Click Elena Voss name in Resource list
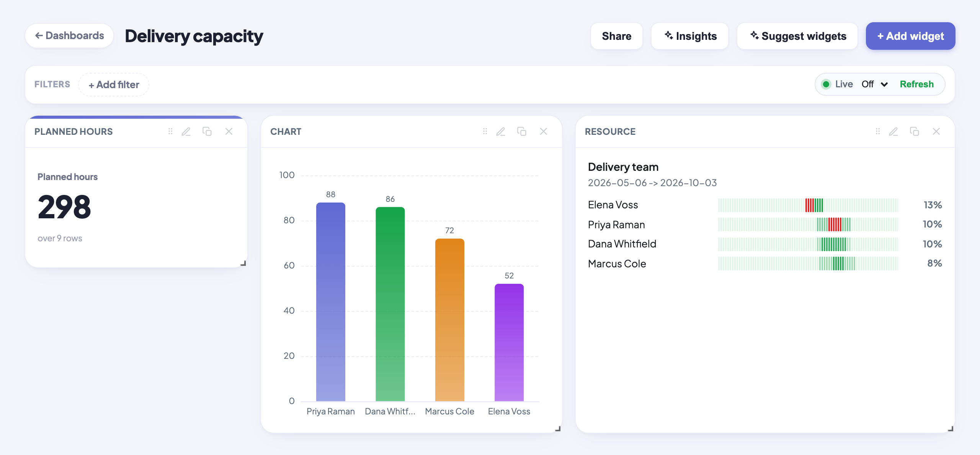 [x=613, y=205]
